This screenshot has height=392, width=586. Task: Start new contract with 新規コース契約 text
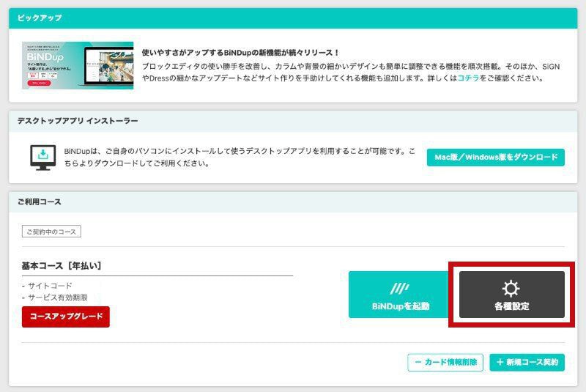[x=533, y=362]
